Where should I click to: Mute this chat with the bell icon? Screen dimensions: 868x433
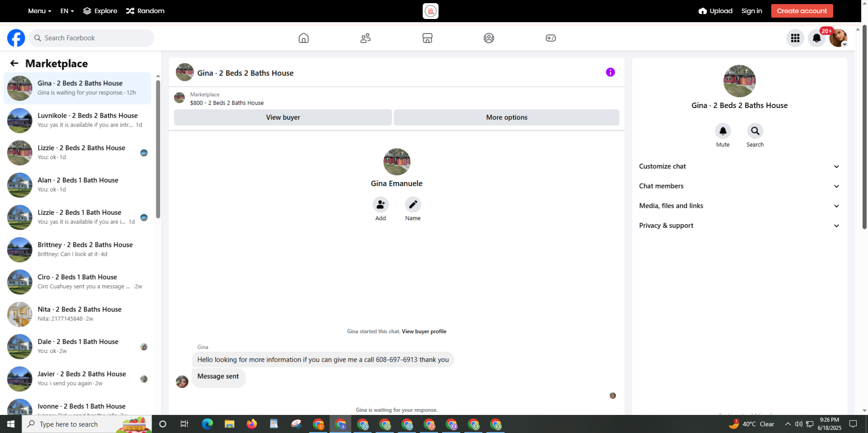click(x=723, y=131)
